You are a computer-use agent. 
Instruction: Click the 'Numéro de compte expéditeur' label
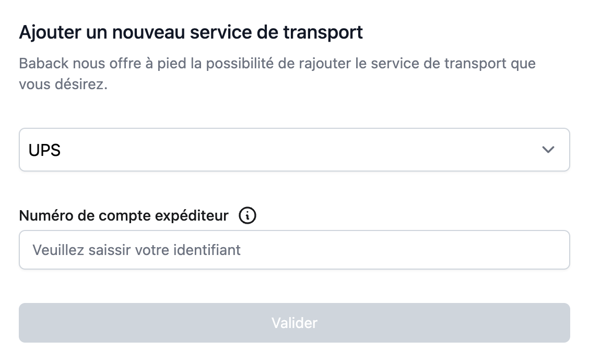(124, 216)
